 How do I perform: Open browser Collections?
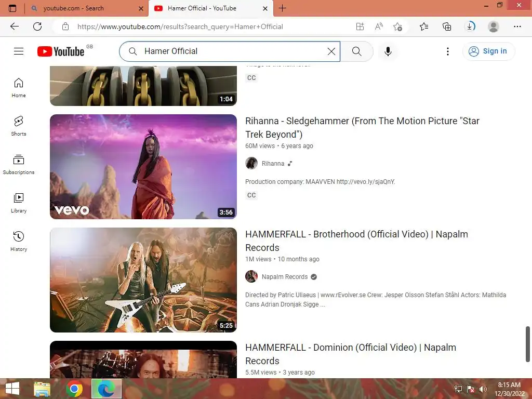pyautogui.click(x=447, y=26)
